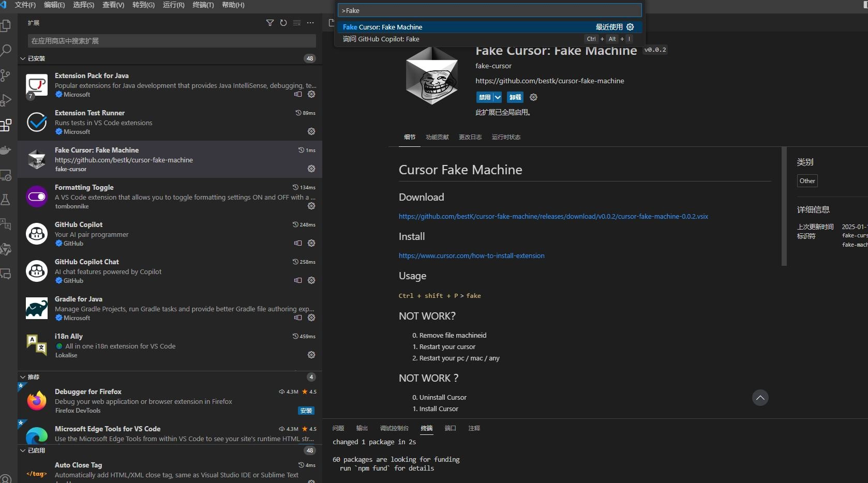This screenshot has width=868, height=483.
Task: Select the 细节 details tab
Action: (410, 137)
